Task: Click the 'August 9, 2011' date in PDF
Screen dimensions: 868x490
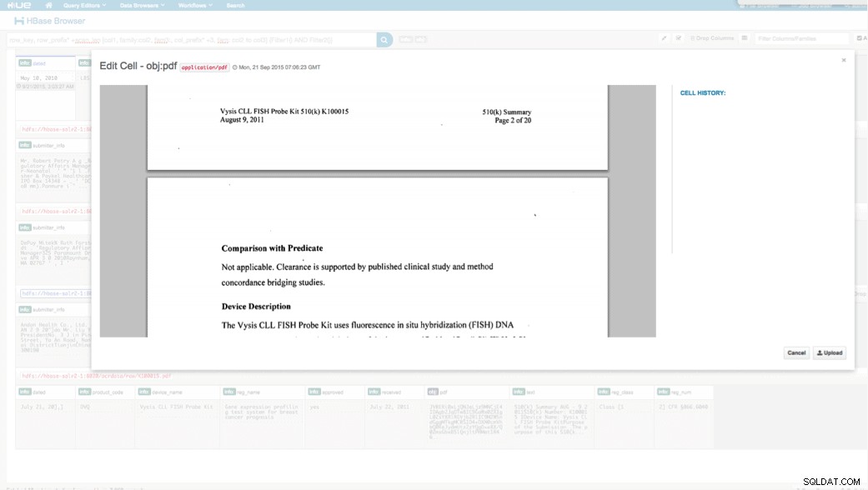Action: [x=242, y=119]
